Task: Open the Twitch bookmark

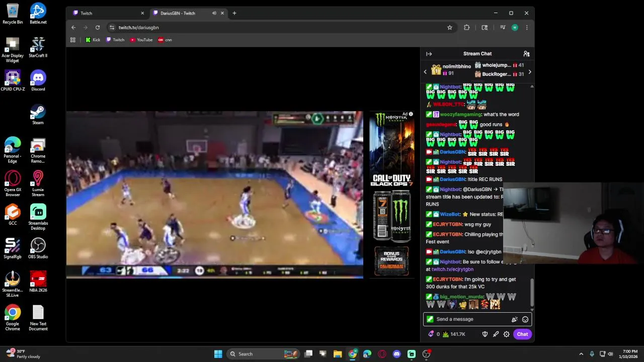Action: point(115,40)
